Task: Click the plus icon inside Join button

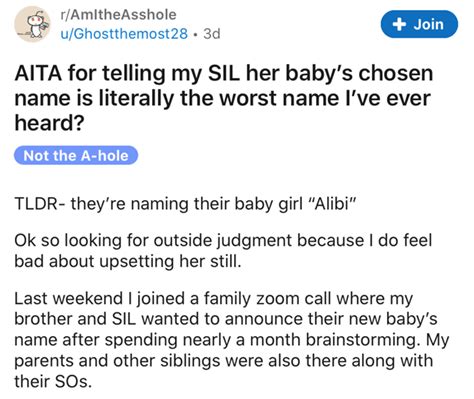Action: click(x=399, y=24)
